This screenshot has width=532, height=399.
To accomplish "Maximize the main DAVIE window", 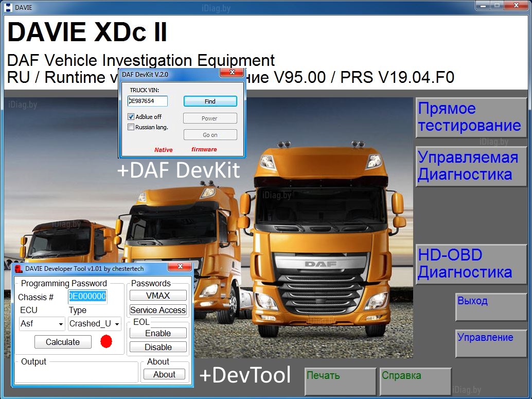I will [x=496, y=6].
